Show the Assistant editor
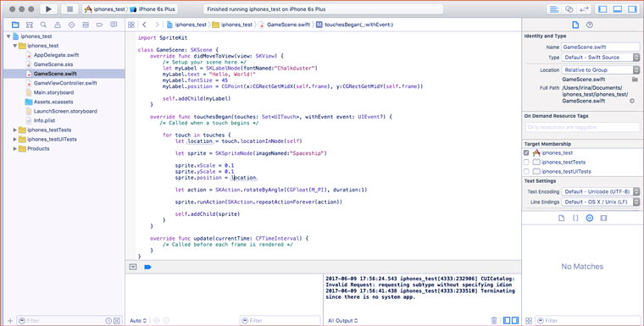This screenshot has width=644, height=326. 569,9
